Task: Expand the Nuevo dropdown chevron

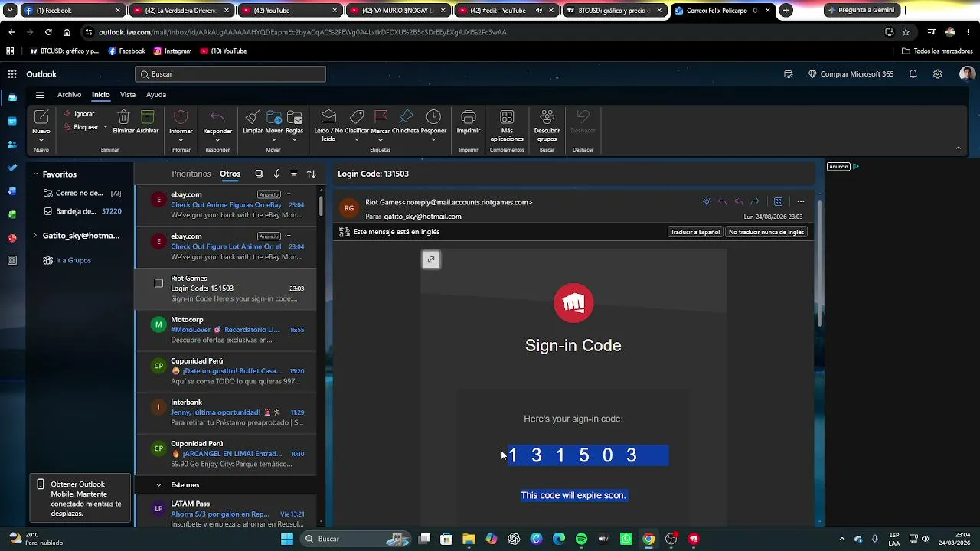Action: (41, 140)
